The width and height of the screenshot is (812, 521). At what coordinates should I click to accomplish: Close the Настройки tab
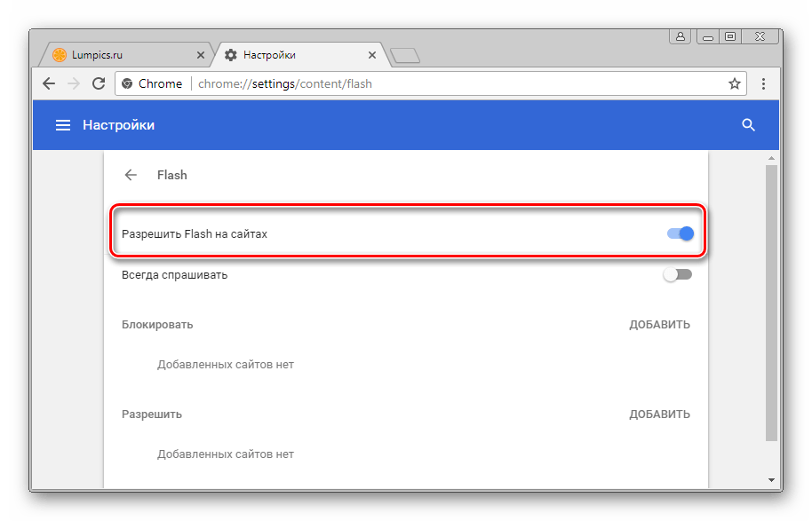(371, 55)
